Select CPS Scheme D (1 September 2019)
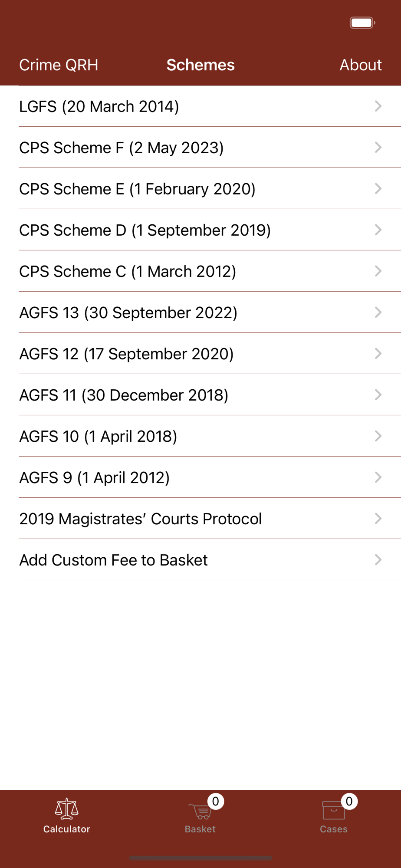 click(145, 230)
